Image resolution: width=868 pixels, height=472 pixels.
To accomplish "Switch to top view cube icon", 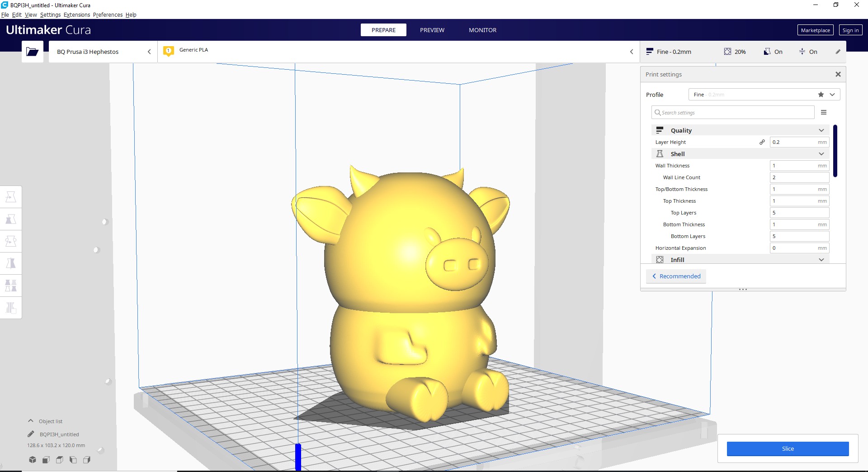I will (60, 460).
